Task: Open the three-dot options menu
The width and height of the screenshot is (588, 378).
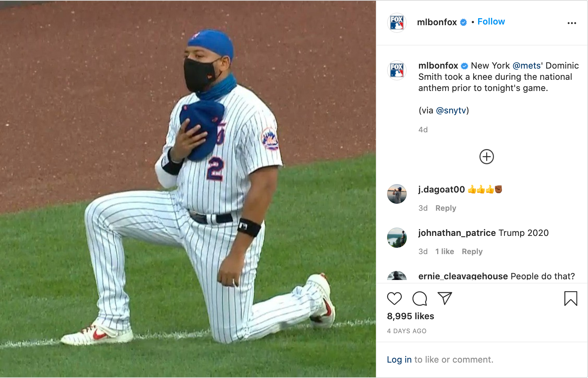Action: [572, 22]
